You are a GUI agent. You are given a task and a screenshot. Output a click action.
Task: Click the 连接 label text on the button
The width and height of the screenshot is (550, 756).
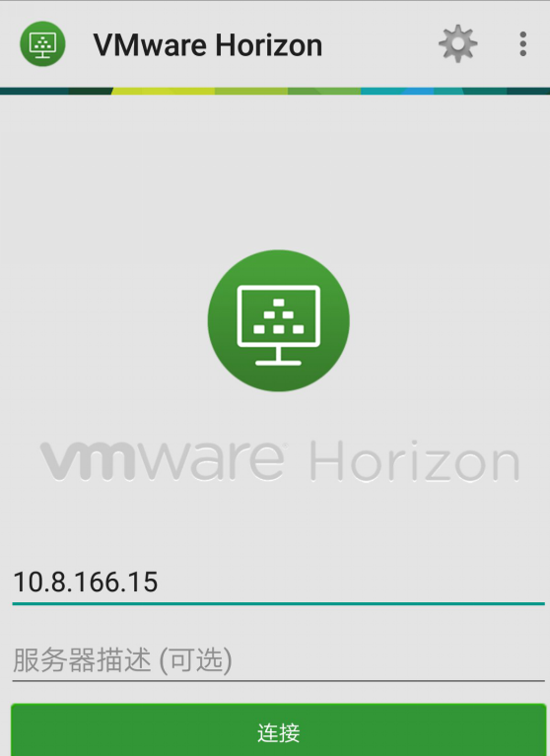coord(279,733)
